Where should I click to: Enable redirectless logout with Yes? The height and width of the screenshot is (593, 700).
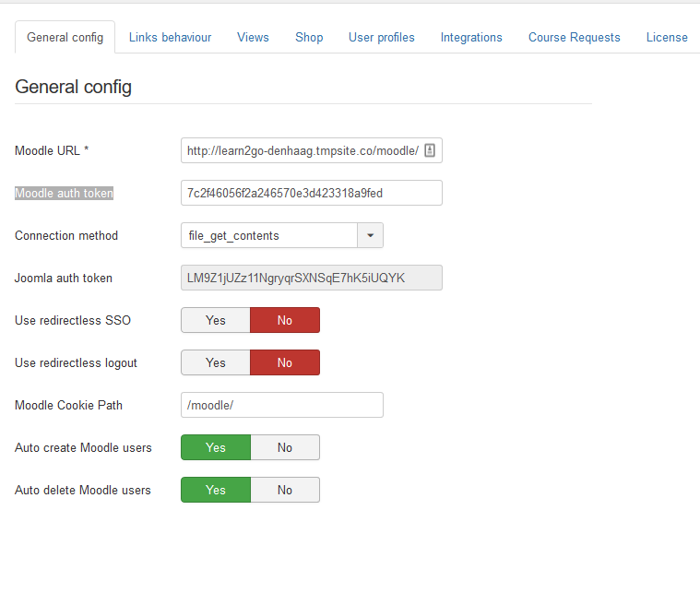coord(216,362)
